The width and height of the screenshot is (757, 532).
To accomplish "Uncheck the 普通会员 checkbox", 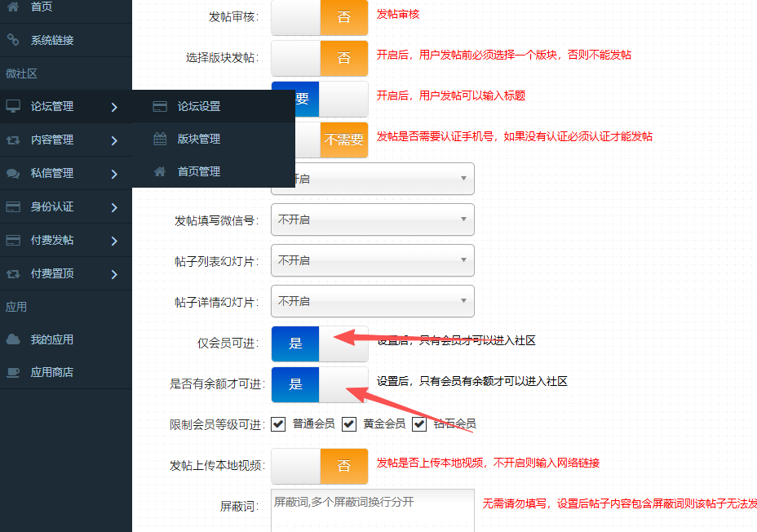I will click(278, 423).
